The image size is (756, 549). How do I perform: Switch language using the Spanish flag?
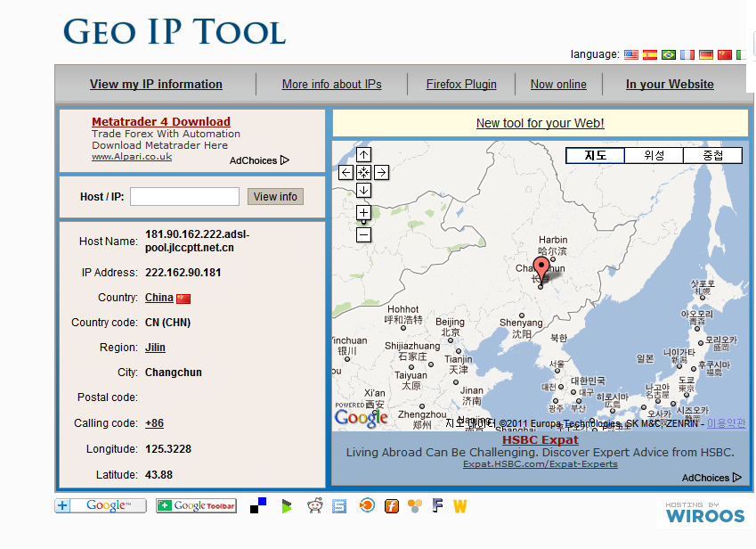(649, 54)
